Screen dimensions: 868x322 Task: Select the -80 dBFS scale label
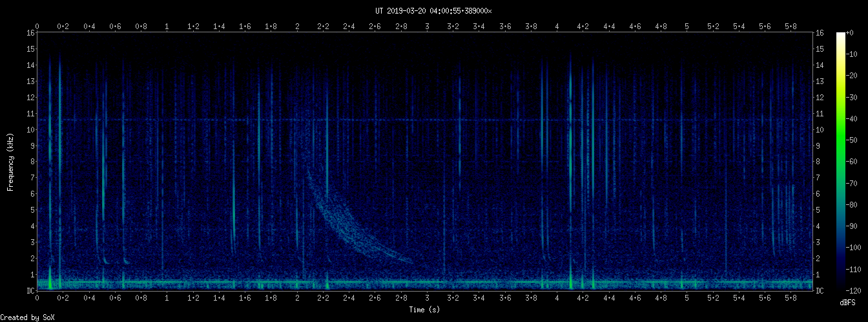tap(854, 204)
